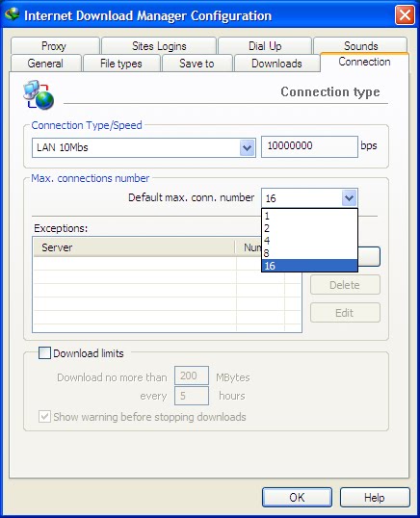Switch to the Downloads tab
Image resolution: width=420 pixels, height=518 pixels.
click(276, 64)
